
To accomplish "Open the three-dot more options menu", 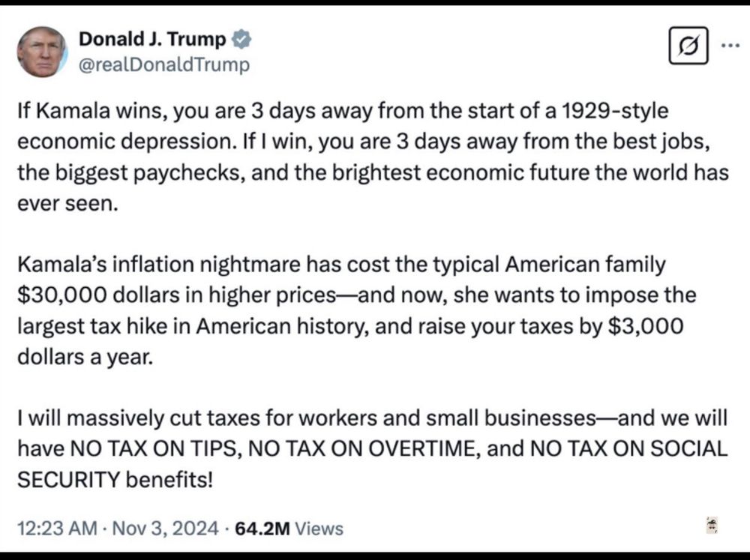I will pyautogui.click(x=730, y=46).
